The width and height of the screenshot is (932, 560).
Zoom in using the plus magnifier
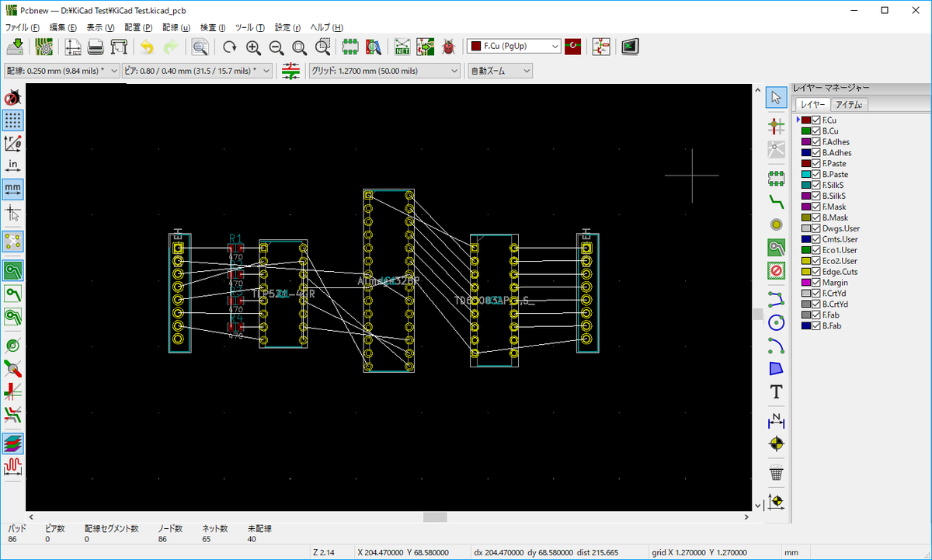point(253,47)
